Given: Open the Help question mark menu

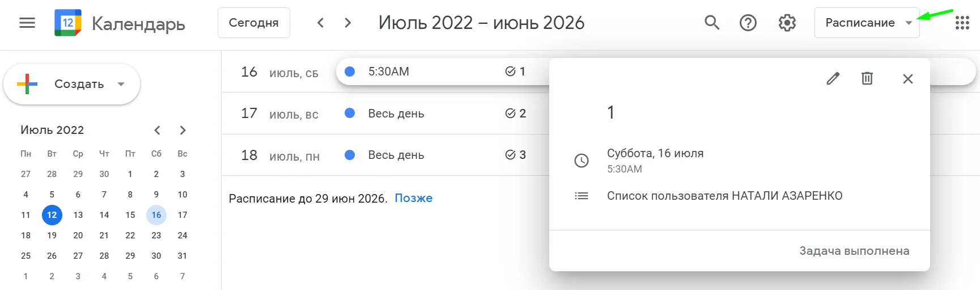Looking at the screenshot, I should coord(748,23).
